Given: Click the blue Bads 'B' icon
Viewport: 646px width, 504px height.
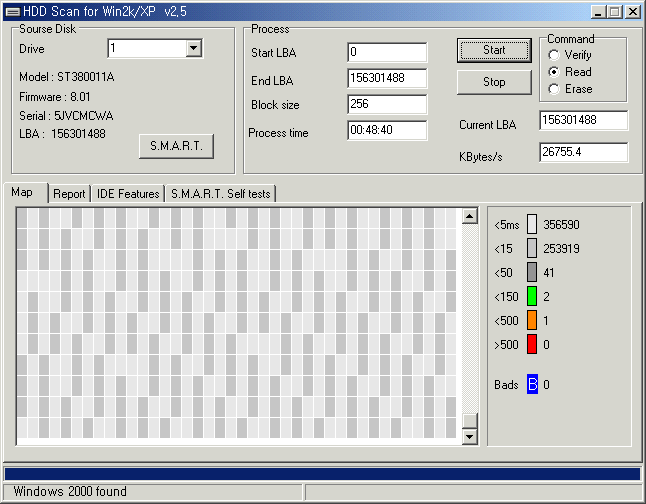Looking at the screenshot, I should 532,384.
